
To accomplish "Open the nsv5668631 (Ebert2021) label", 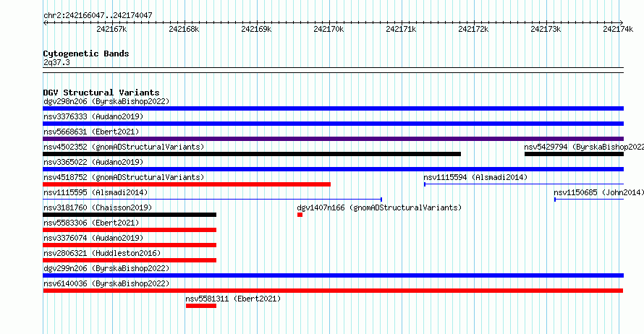I will click(91, 132).
